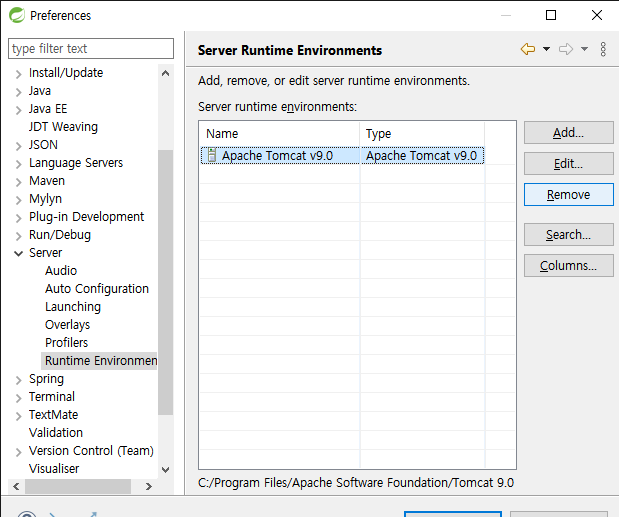Select Auto Configuration under Server
This screenshot has width=619, height=517.
(x=97, y=288)
